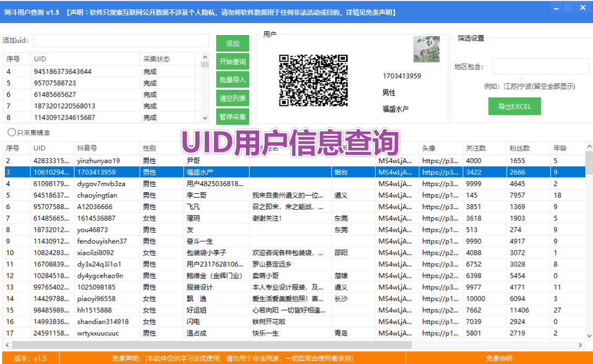
Task: Select the yinzhunyao19 row
Action: [294, 161]
